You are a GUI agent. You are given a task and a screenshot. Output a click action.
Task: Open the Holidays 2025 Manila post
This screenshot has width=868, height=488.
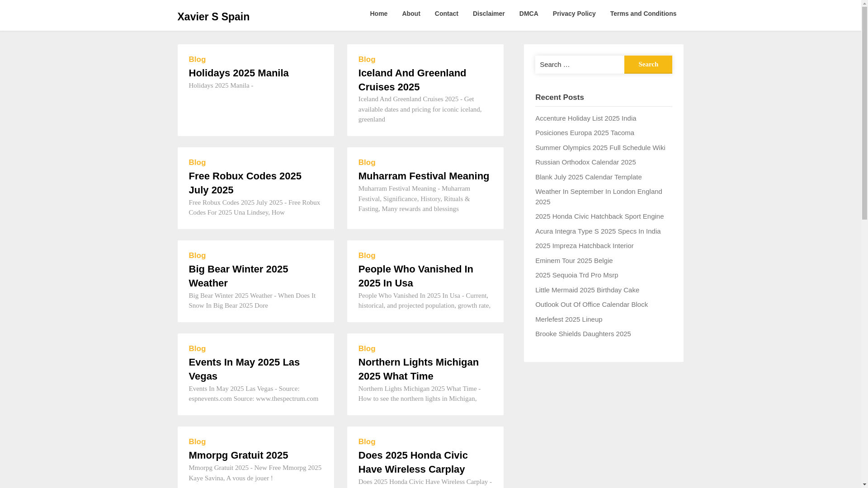tap(239, 73)
